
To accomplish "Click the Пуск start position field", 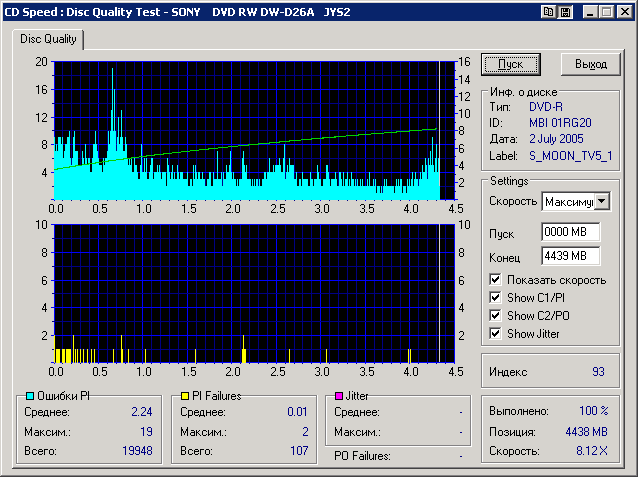I will 570,232.
